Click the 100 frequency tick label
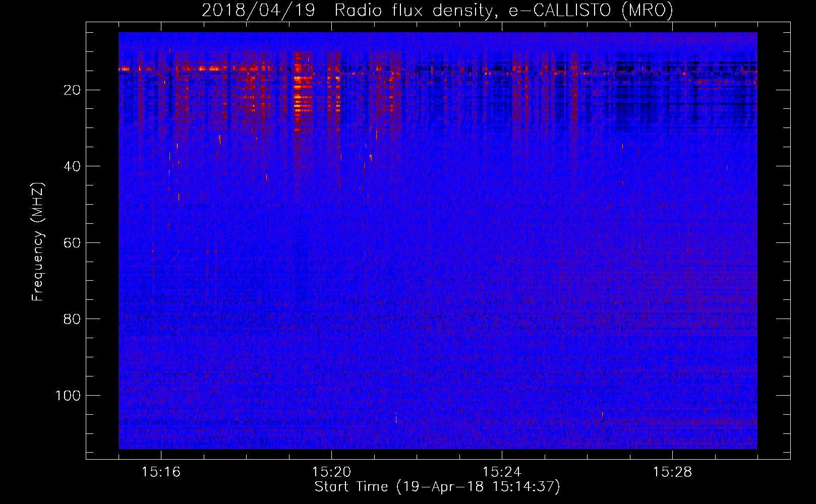This screenshot has width=816, height=504. point(68,396)
